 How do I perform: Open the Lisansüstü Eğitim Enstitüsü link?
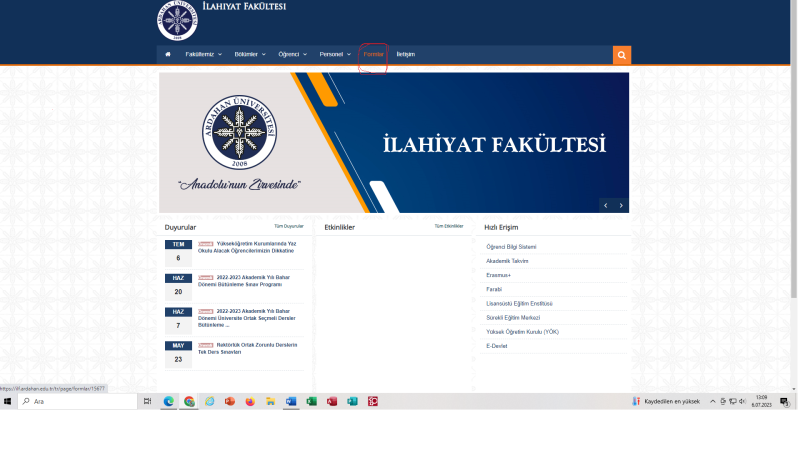[519, 304]
